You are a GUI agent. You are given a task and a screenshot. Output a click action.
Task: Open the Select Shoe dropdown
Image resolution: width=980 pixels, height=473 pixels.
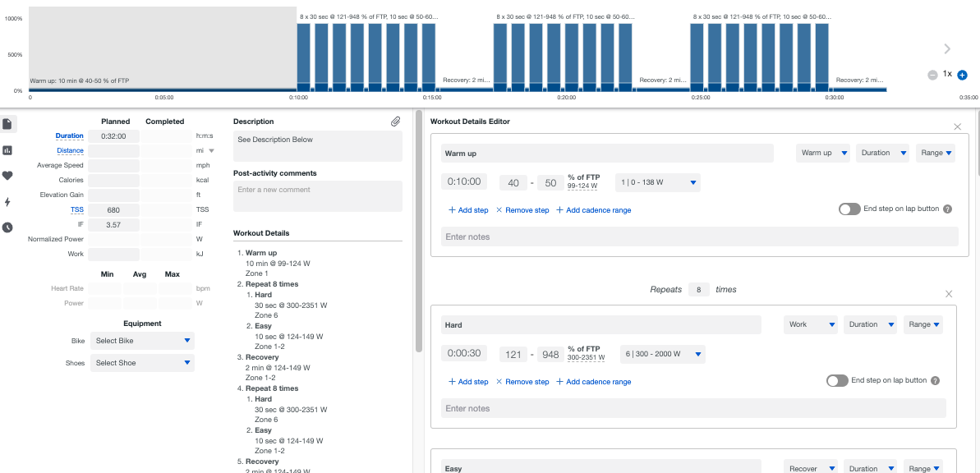click(x=142, y=363)
